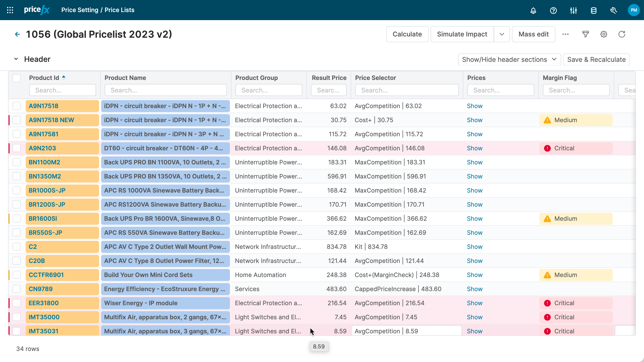Refresh the price list table
The image size is (644, 362).
[622, 34]
